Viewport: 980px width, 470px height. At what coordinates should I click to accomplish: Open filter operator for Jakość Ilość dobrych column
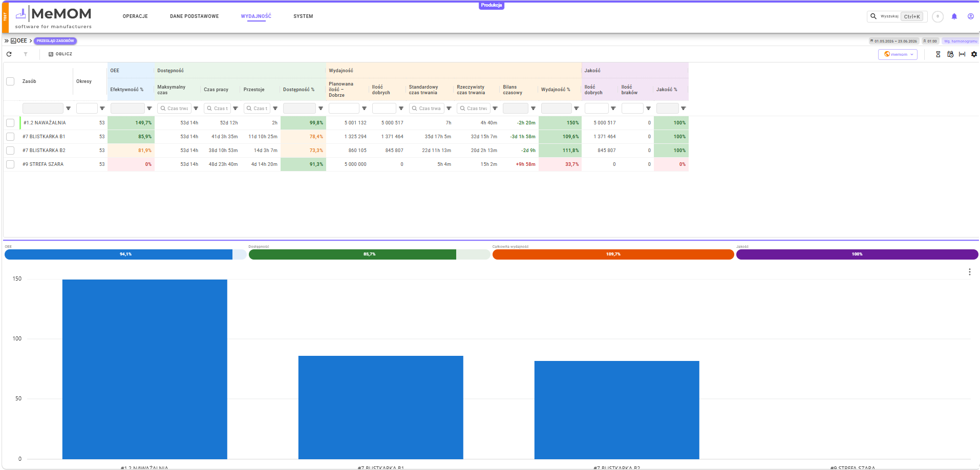[x=613, y=109]
